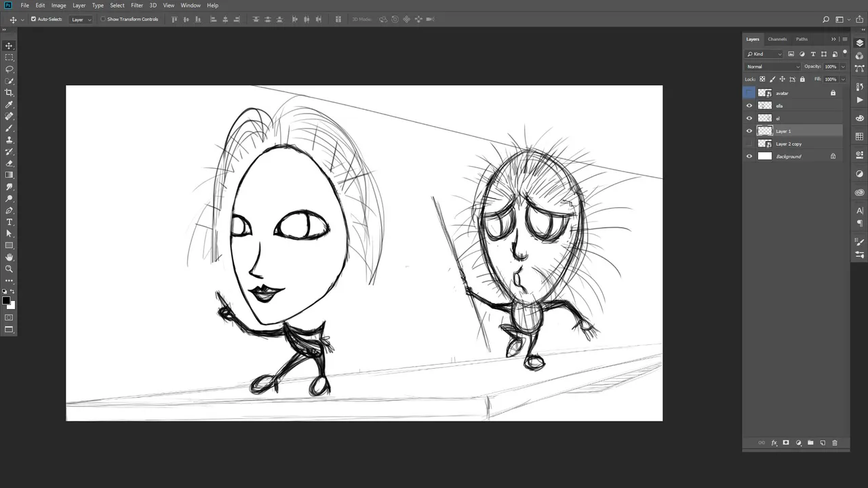Show the avatar layer visibility box
The width and height of the screenshot is (868, 488).
(x=749, y=93)
